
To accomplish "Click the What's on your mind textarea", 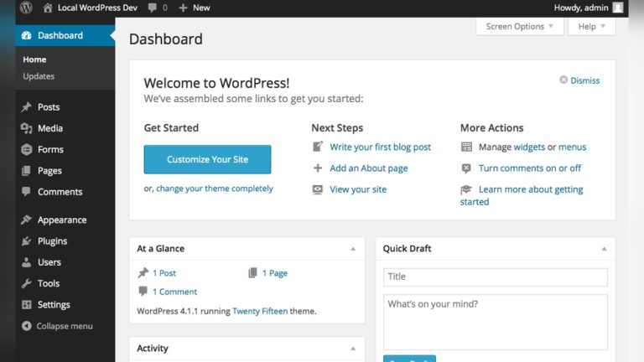I will pos(496,322).
